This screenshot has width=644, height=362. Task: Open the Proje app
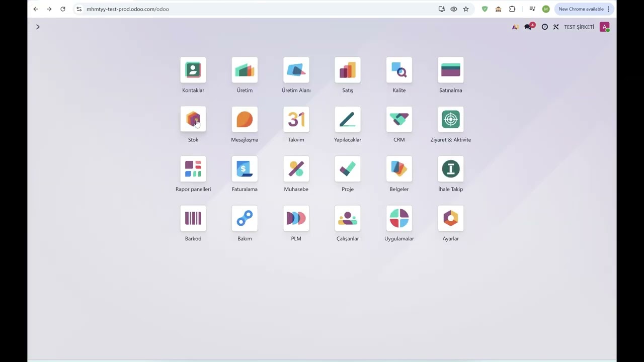tap(348, 169)
